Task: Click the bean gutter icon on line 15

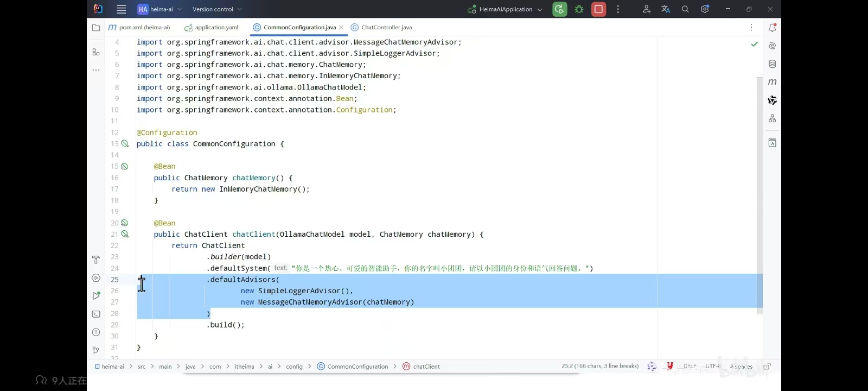Action: (125, 166)
